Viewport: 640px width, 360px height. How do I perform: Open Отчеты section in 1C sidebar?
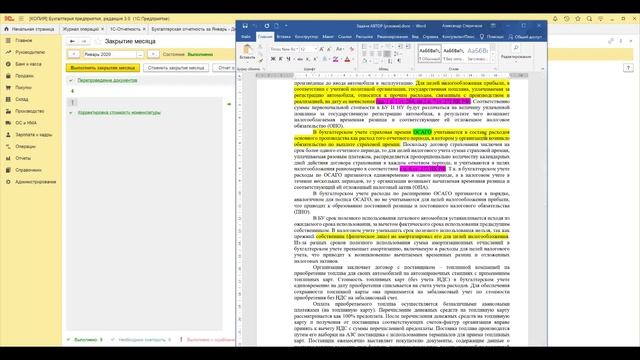click(23, 158)
